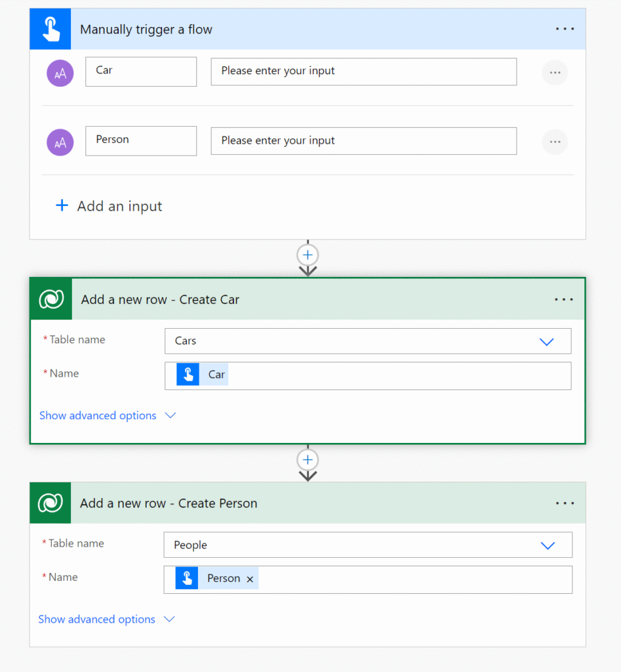Click the Person input name field
This screenshot has height=672, width=621.
tap(141, 140)
